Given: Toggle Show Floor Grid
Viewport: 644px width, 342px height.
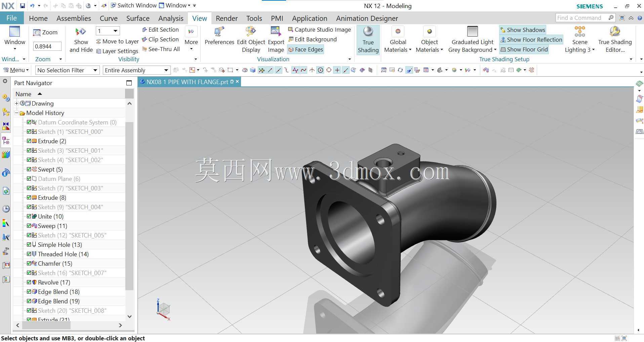Looking at the screenshot, I should 524,49.
